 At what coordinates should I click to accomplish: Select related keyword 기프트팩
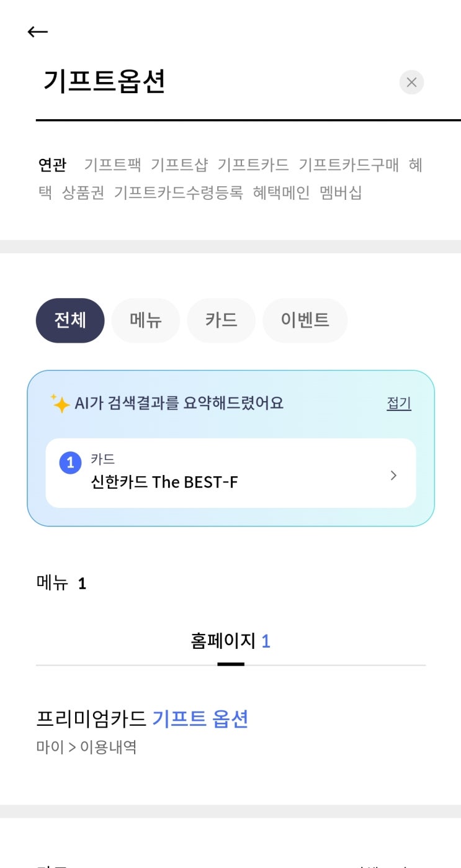[112, 165]
